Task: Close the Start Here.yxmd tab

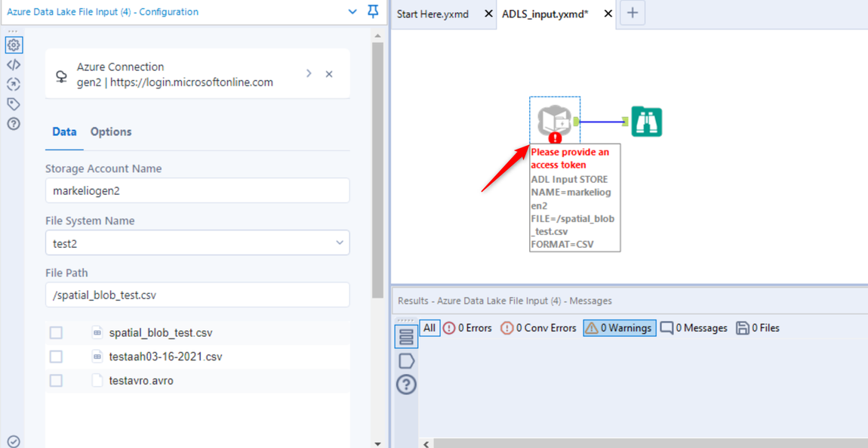Action: 488,14
